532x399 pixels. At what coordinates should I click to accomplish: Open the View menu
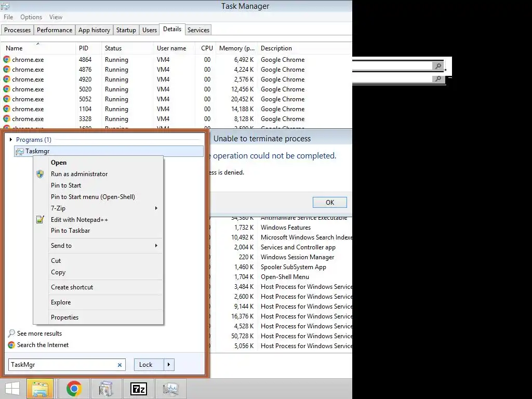click(x=56, y=17)
